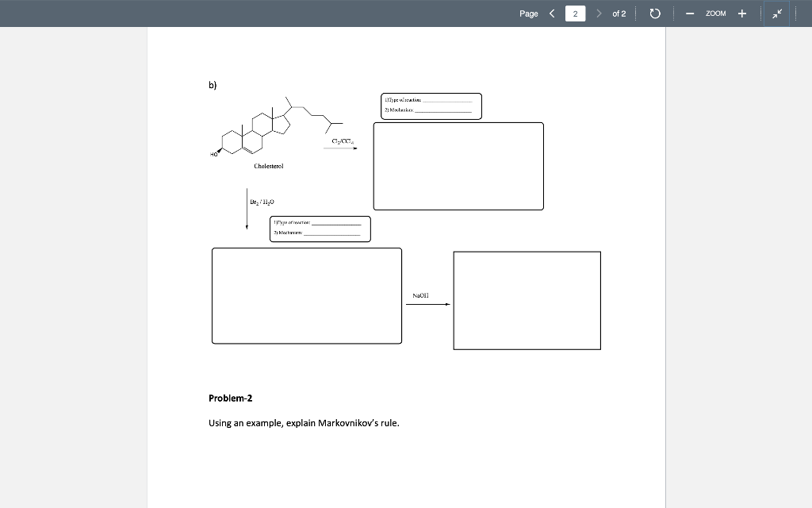Click the Markovnikov's rule question text
This screenshot has width=812, height=508.
click(304, 422)
